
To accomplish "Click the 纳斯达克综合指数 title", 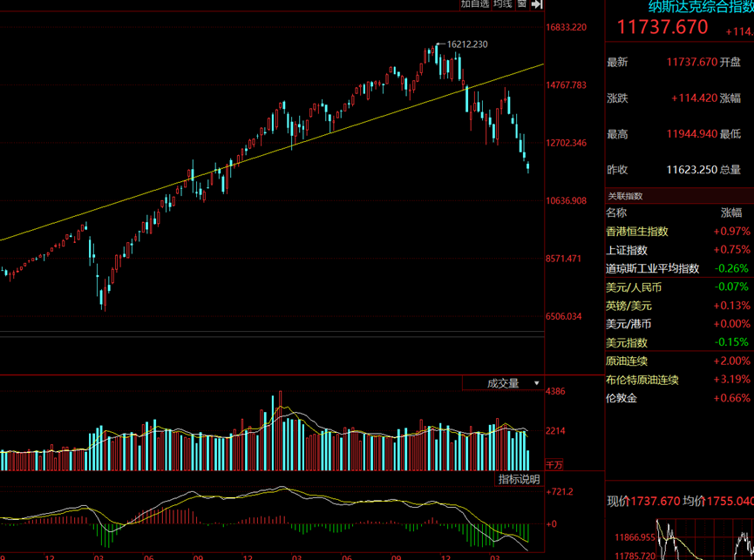I will click(701, 7).
